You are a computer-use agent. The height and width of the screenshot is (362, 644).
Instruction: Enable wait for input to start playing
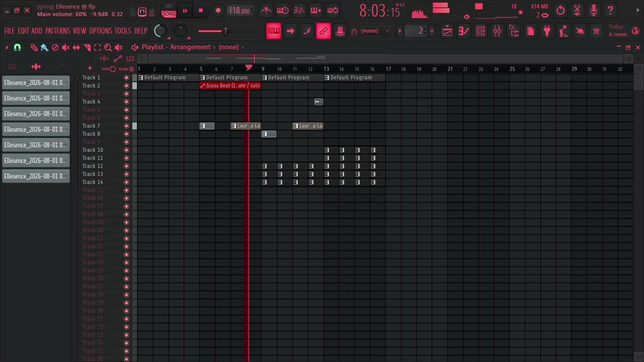tap(283, 11)
